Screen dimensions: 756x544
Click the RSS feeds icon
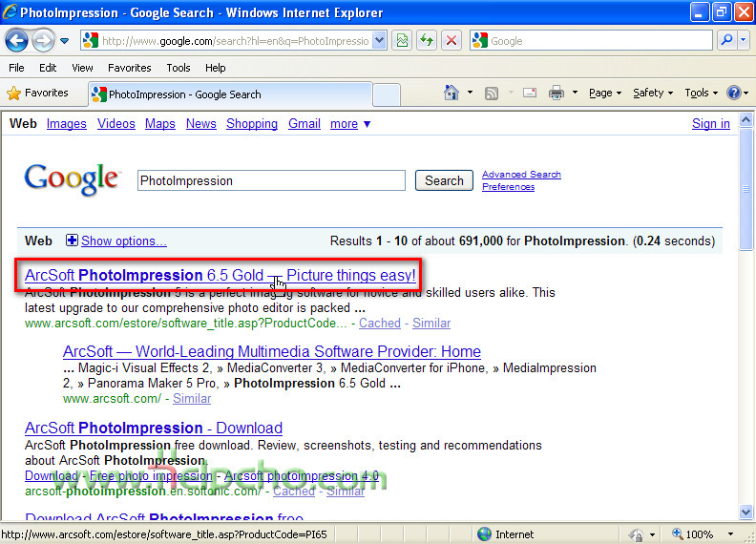pos(492,93)
